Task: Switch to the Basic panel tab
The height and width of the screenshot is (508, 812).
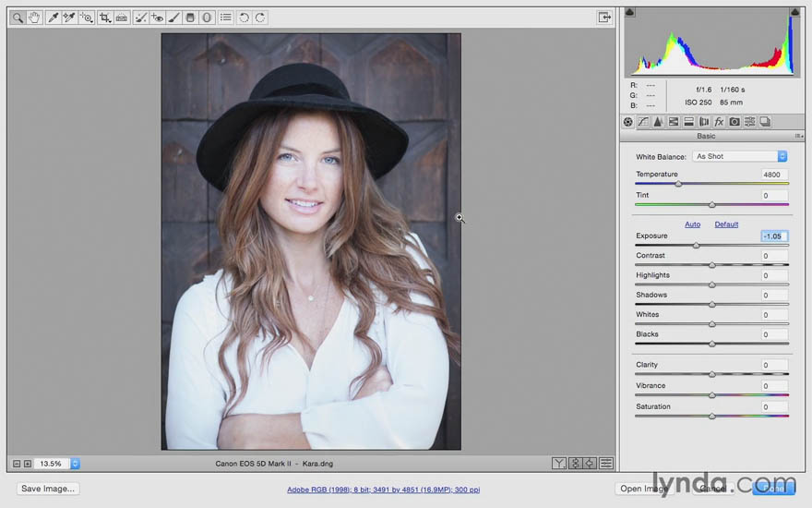Action: [628, 122]
